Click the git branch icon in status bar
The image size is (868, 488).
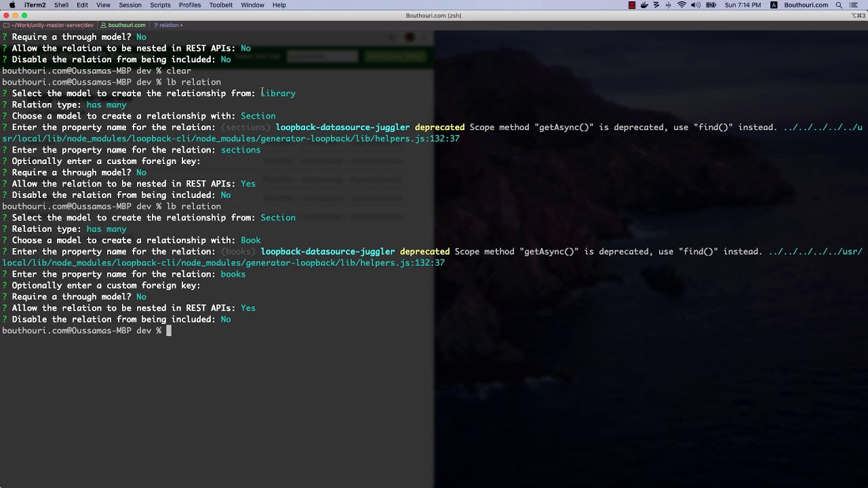point(156,25)
